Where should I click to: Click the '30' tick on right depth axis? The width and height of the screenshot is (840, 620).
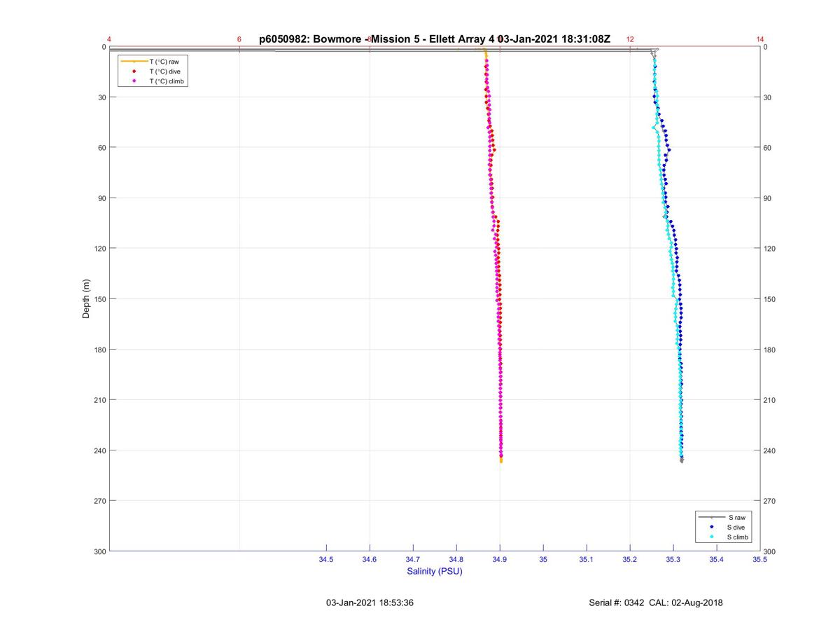click(x=767, y=97)
